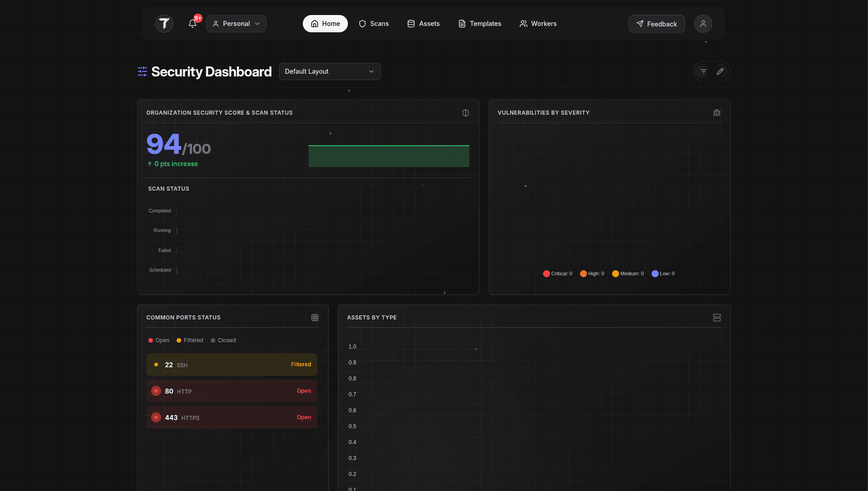Go to the Scans tab
The width and height of the screenshot is (868, 491).
point(374,24)
